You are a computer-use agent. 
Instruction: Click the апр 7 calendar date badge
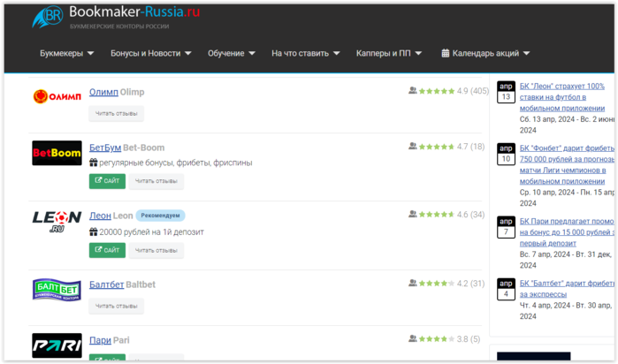click(x=506, y=227)
